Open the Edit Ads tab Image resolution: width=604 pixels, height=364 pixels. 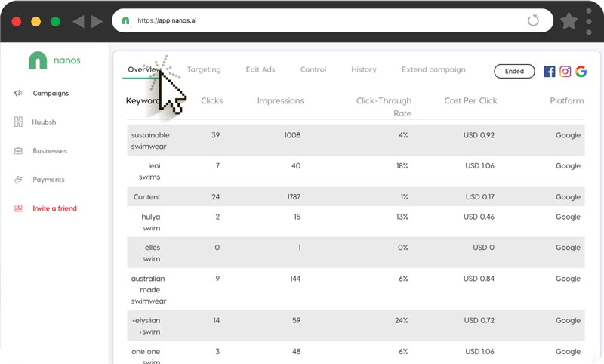click(260, 70)
